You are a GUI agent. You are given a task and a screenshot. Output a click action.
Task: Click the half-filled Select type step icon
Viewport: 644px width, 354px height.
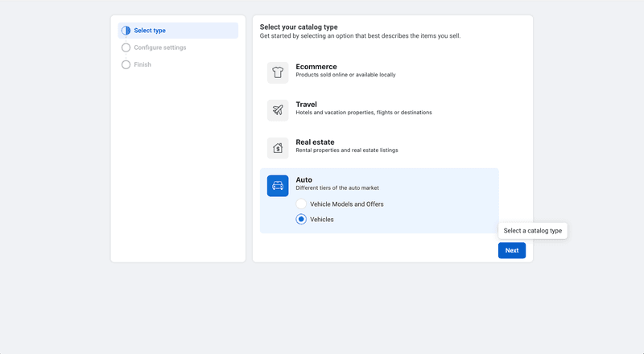click(126, 31)
